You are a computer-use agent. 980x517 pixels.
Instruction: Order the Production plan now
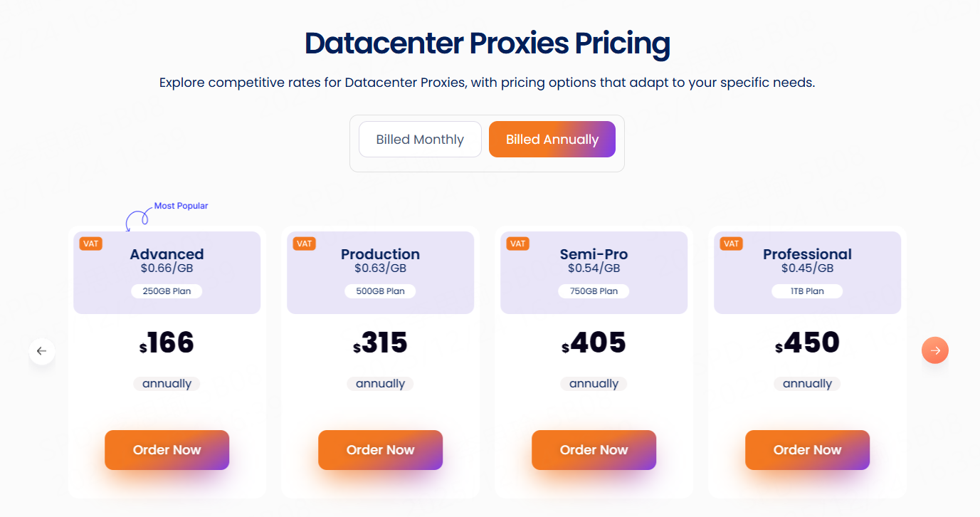click(x=380, y=450)
